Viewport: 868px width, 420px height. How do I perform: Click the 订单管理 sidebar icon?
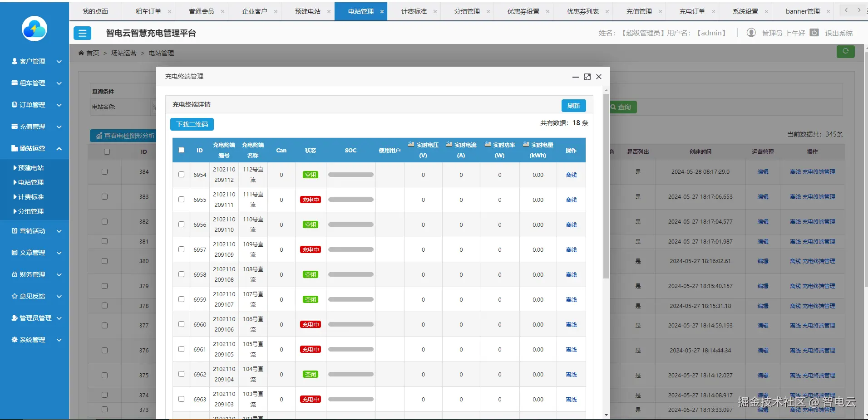tap(15, 104)
